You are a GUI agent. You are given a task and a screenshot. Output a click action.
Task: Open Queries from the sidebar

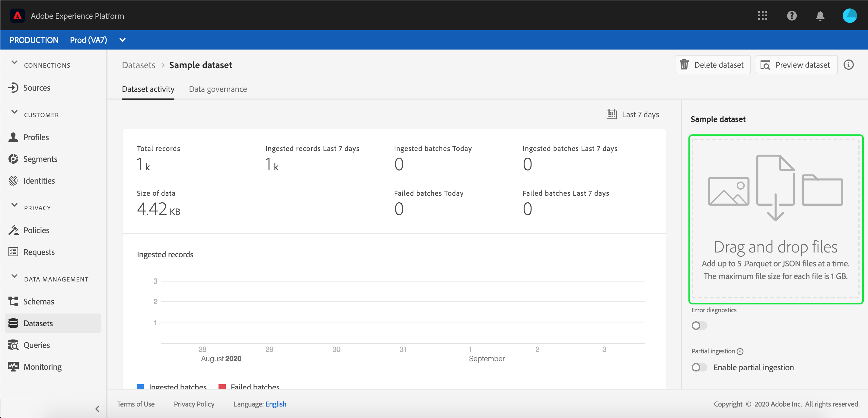pyautogui.click(x=37, y=345)
